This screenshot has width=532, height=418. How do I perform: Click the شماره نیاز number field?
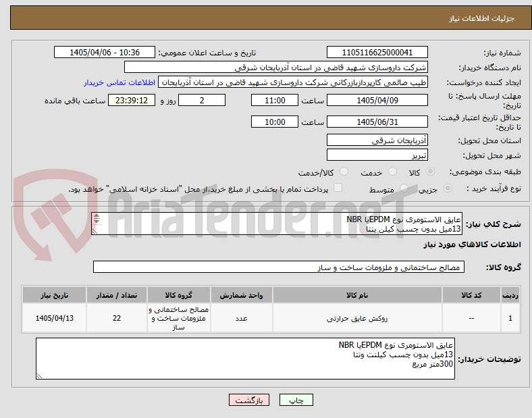tap(377, 53)
